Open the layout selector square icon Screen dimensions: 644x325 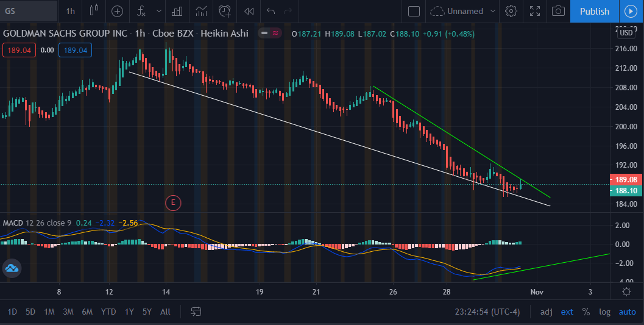click(x=414, y=11)
